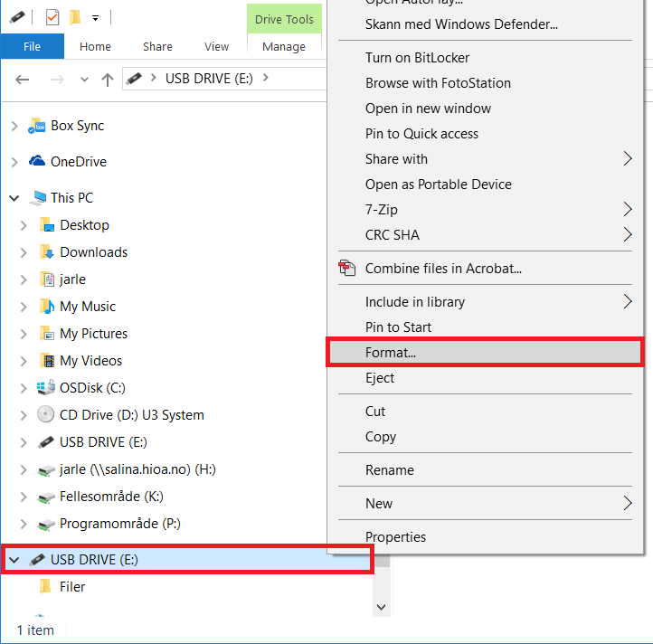
Task: Open the CRC SHA submenu
Action: [485, 235]
